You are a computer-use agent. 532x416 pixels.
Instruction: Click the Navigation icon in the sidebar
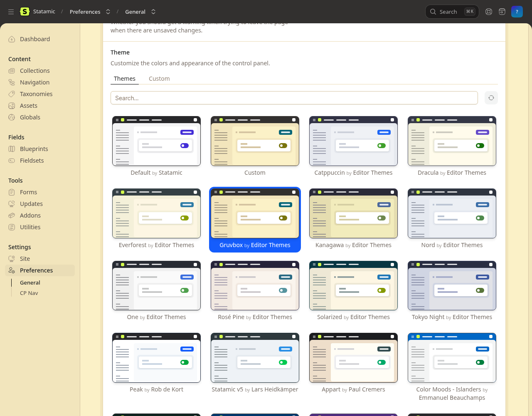[12, 82]
